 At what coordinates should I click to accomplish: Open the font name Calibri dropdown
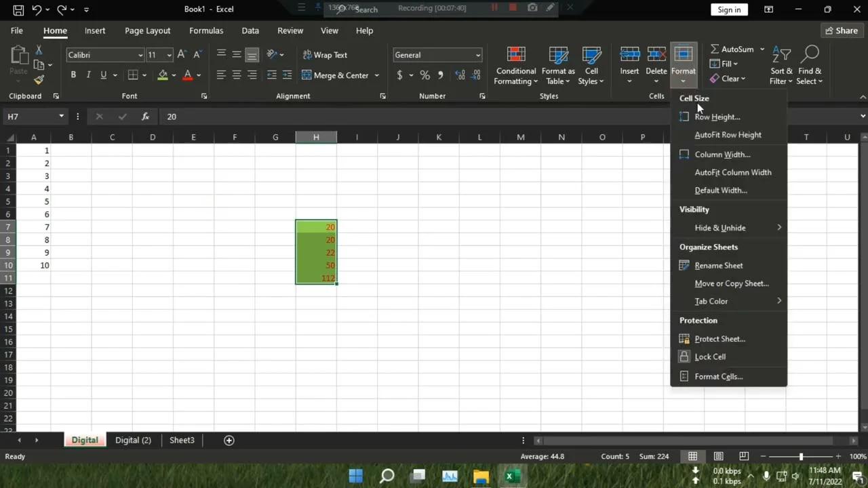tap(140, 56)
